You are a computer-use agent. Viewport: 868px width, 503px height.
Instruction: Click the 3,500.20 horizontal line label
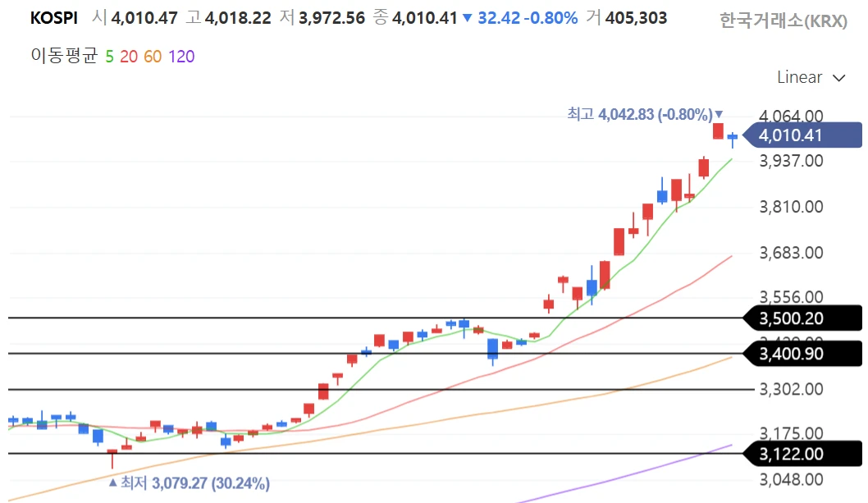791,318
